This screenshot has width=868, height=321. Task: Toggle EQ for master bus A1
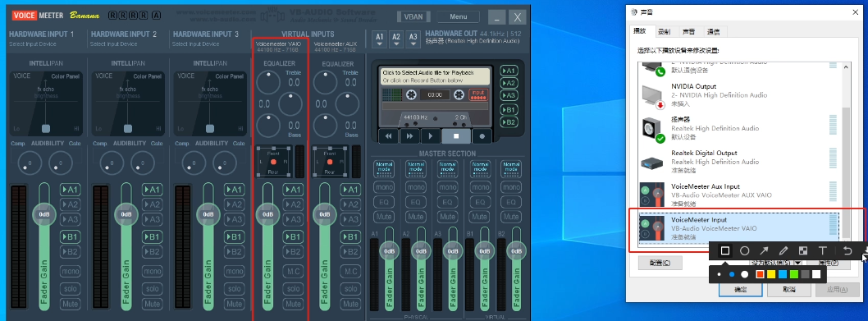coord(383,202)
